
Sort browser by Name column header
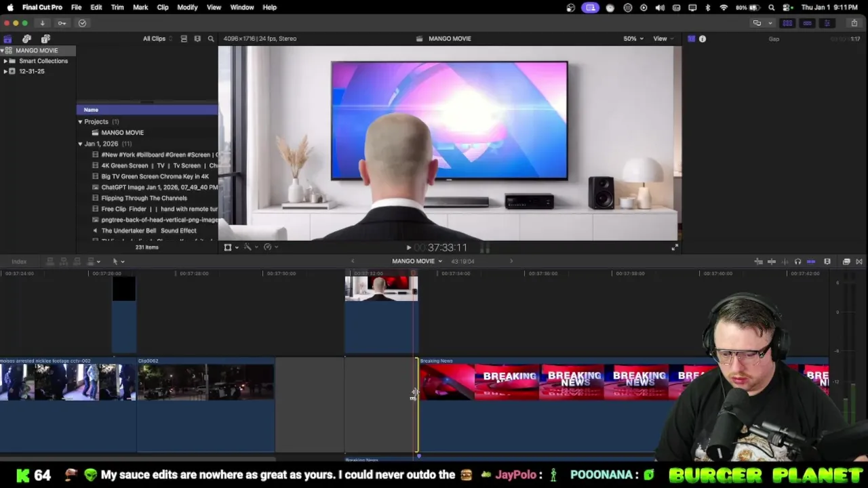click(x=146, y=110)
